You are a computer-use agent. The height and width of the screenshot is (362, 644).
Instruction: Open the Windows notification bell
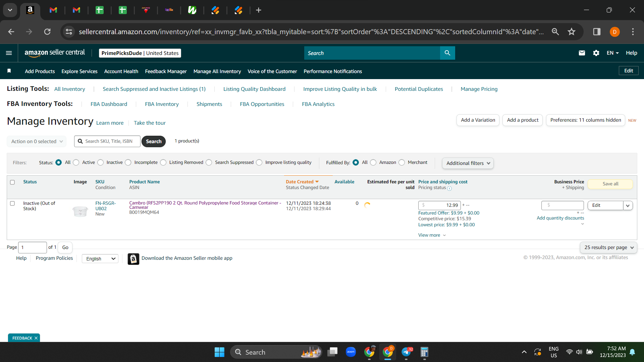point(632,352)
